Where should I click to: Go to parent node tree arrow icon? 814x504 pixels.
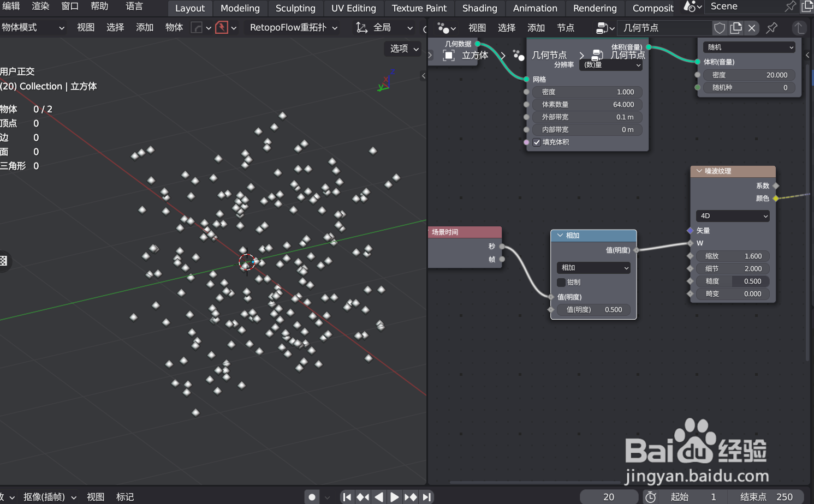[799, 28]
